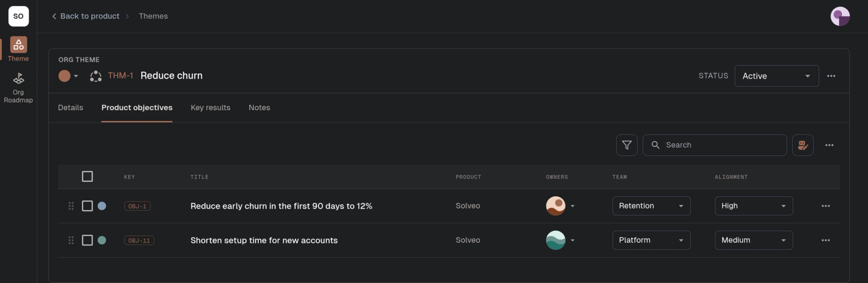Click the theme icon beside THM-1
Screen dimensions: 868x283
point(96,76)
